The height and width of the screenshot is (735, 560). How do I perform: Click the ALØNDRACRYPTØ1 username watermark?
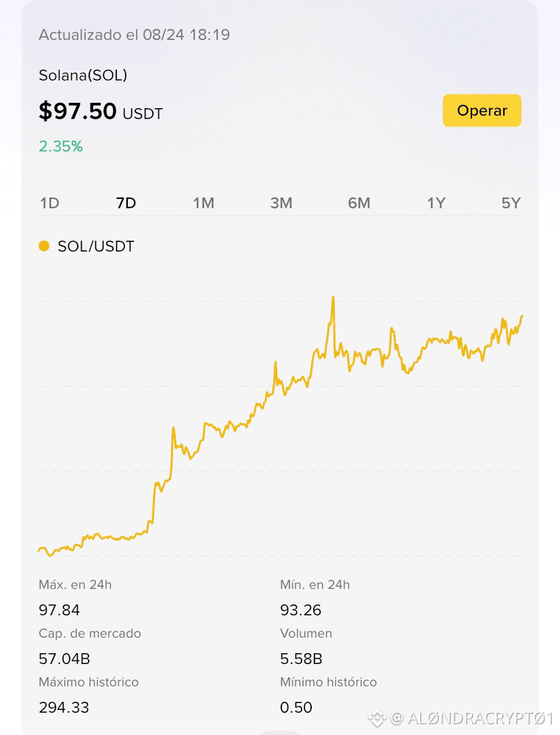(480, 718)
